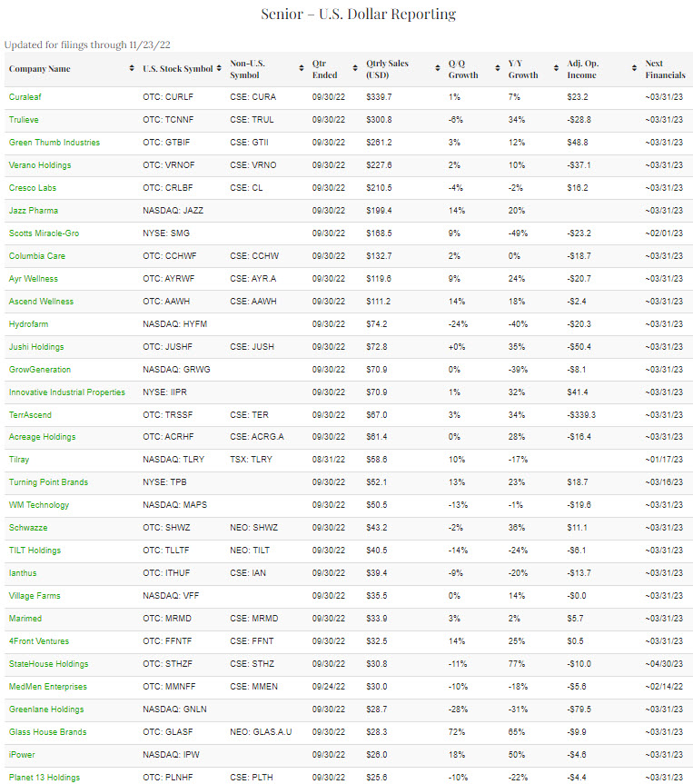Click the Qtrly Sales (USD) header text
This screenshot has height=784, width=693.
(x=387, y=69)
